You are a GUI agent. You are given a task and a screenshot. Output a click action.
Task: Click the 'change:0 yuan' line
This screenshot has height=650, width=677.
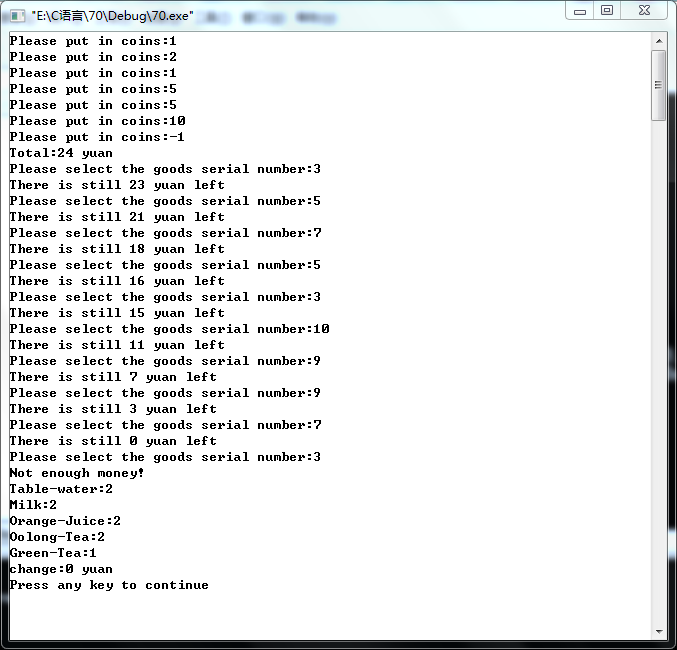[x=61, y=569]
